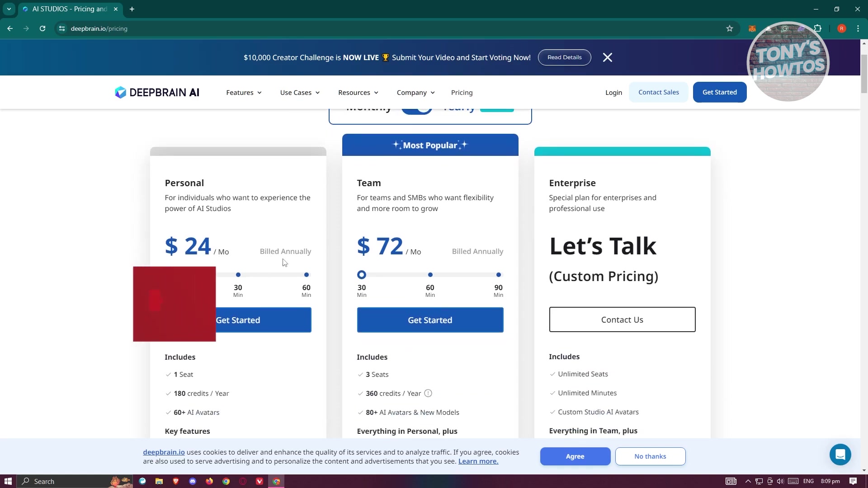Launch File Explorer from taskbar

tap(159, 481)
